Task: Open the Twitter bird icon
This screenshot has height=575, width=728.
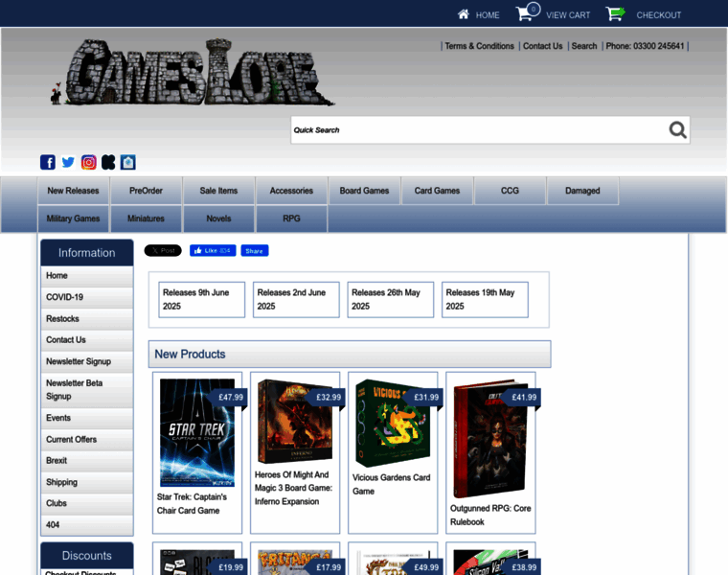Action: point(68,162)
